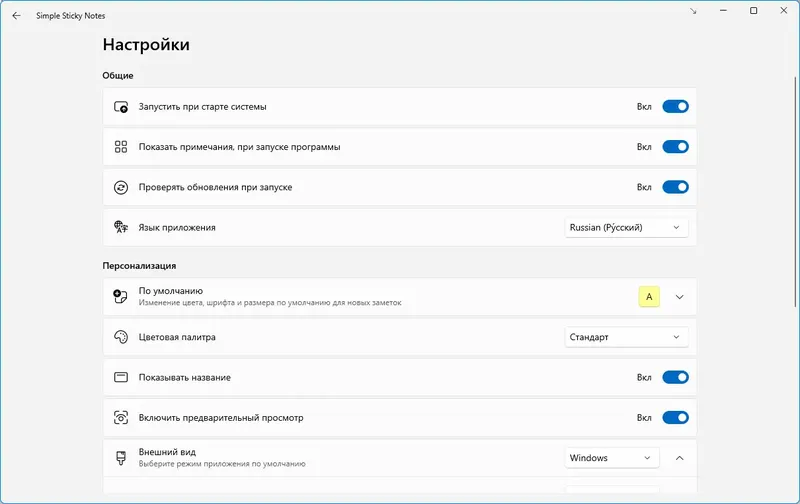Collapse the Внешний вид section

(x=679, y=458)
